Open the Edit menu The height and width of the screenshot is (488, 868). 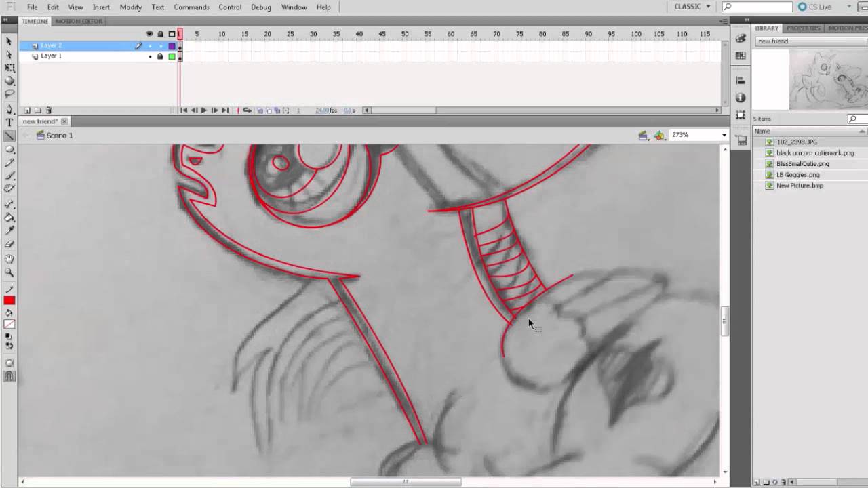pos(53,7)
